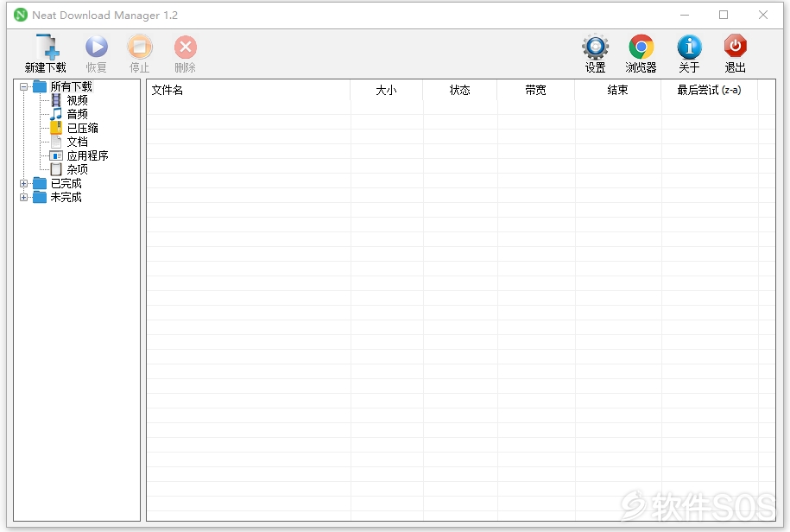Select the 未完成 folder label
Image resolution: width=790 pixels, height=532 pixels.
coord(66,197)
